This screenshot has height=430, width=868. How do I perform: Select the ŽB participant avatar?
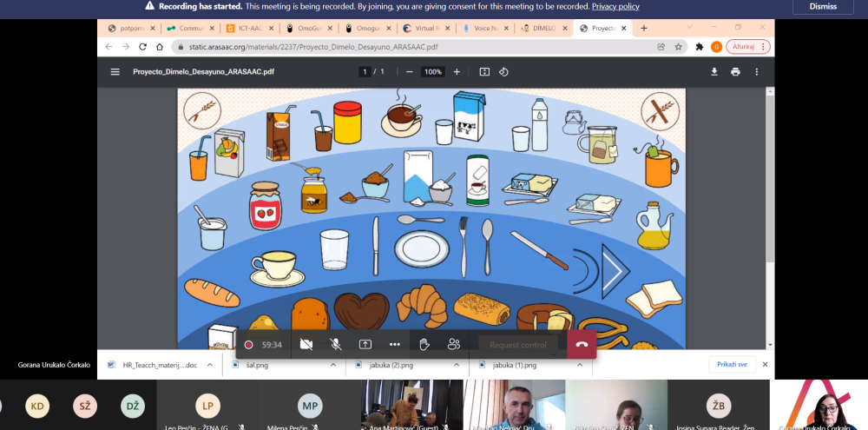click(719, 407)
